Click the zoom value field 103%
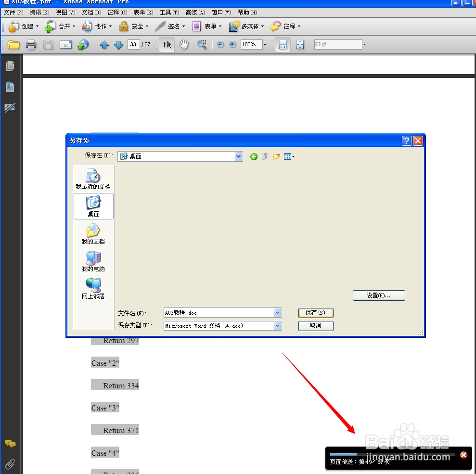Viewport: 476px width, 474px height. [x=251, y=45]
